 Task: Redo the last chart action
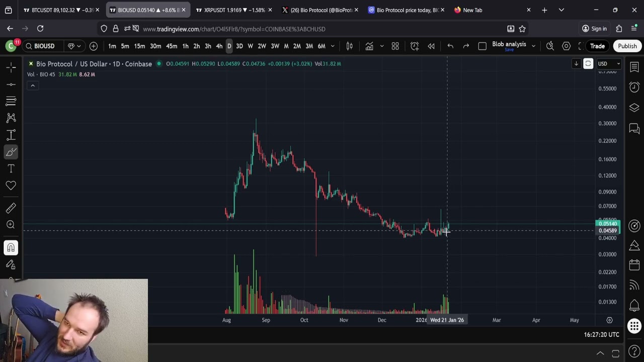coord(466,46)
